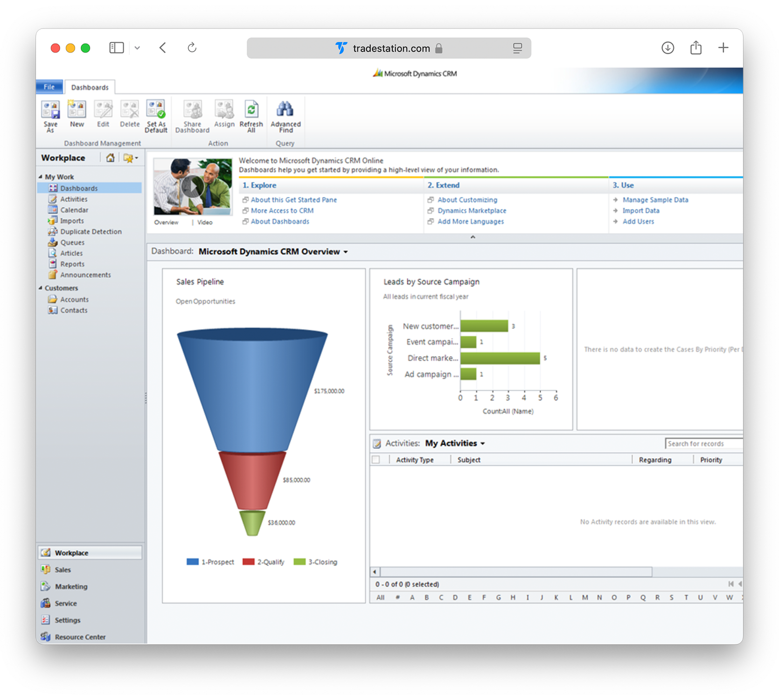Screen dimensions: 779x700
Task: Open About Dashboards link
Action: point(280,221)
